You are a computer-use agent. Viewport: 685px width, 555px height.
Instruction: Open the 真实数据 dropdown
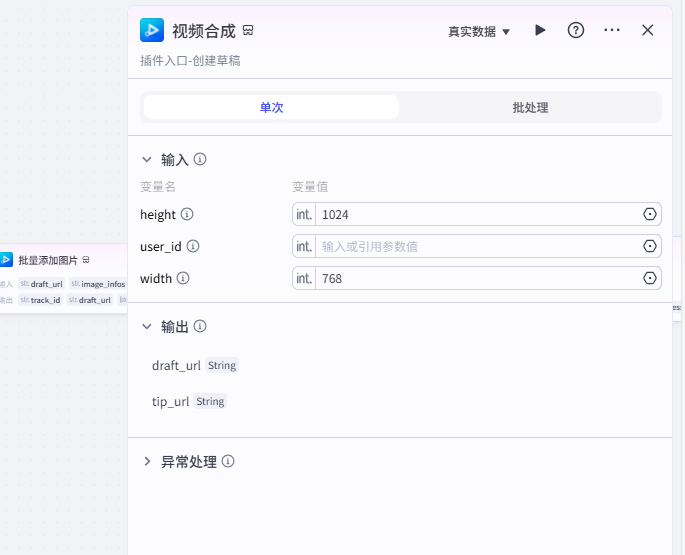point(479,31)
